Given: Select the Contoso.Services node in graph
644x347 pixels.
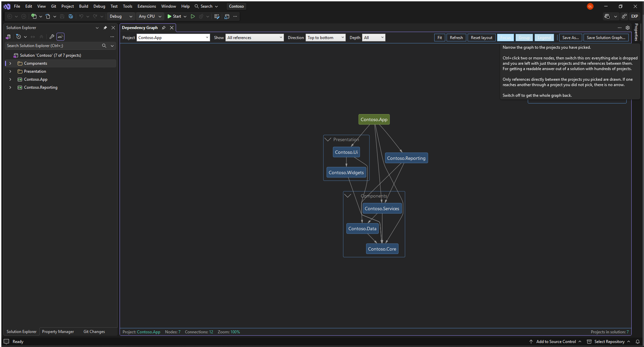Looking at the screenshot, I should click(382, 209).
